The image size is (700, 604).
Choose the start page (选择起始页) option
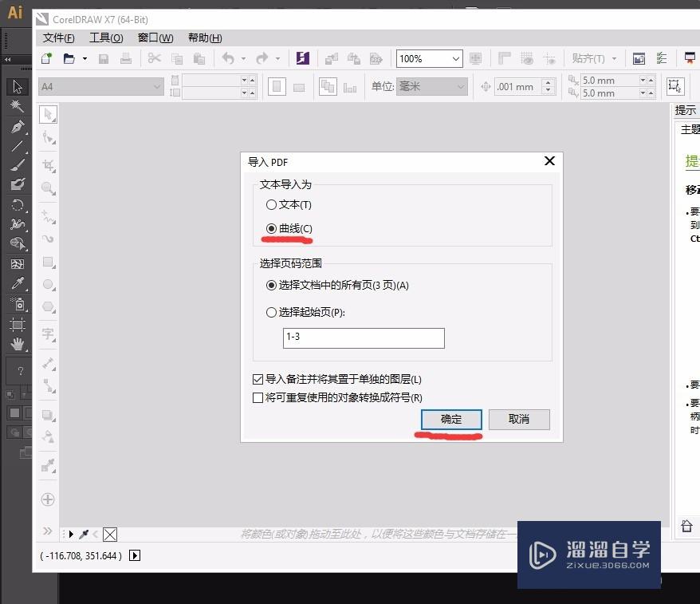coord(305,312)
